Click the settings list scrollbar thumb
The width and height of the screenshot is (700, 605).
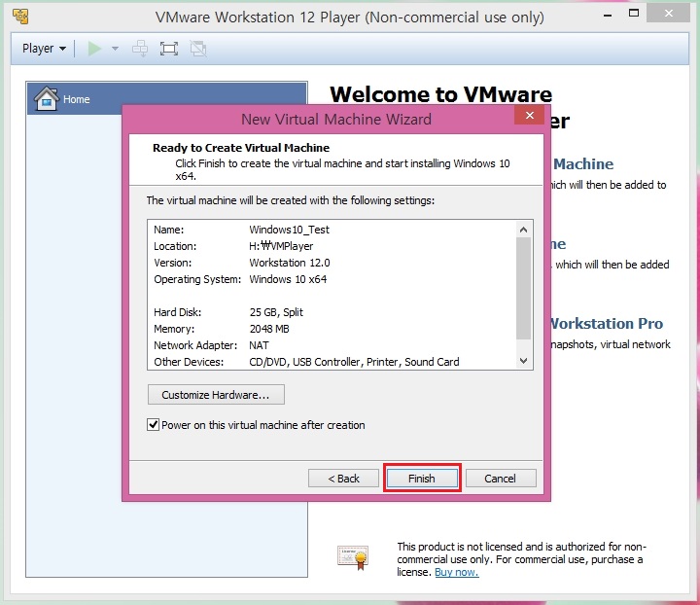[524, 289]
